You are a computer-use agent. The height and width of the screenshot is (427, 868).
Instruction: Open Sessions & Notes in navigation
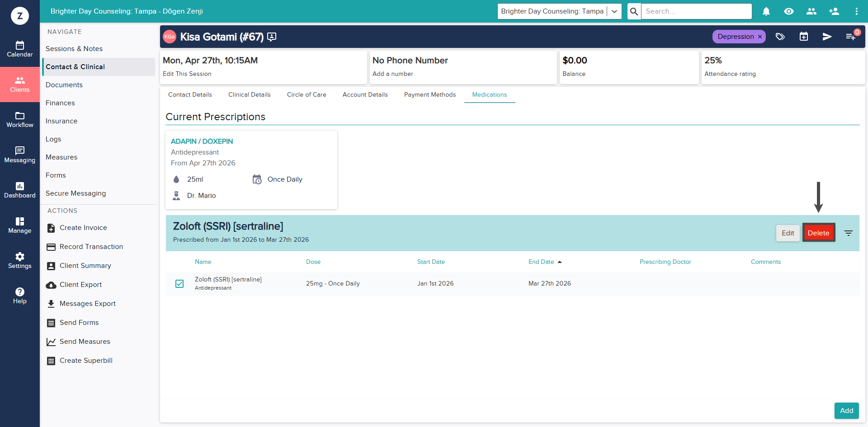99,49
